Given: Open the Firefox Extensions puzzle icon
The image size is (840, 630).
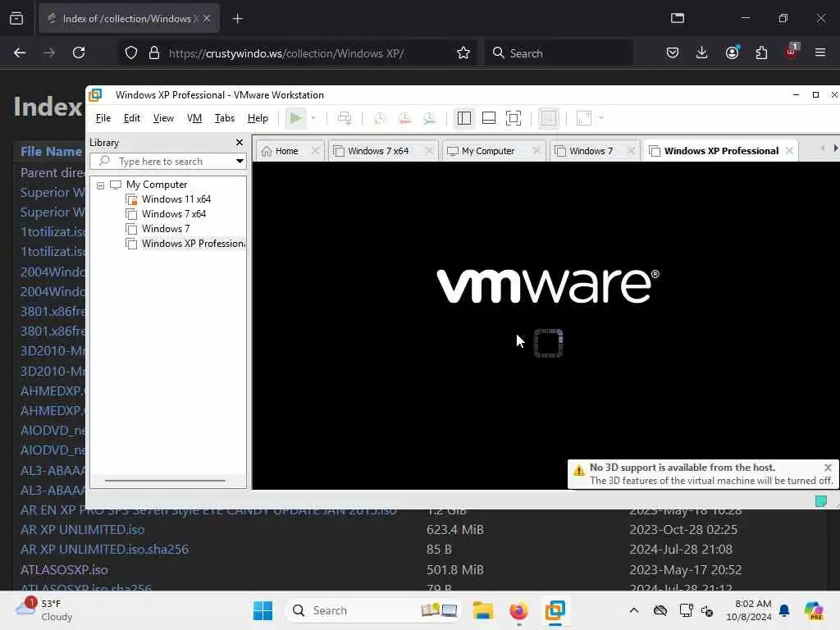Looking at the screenshot, I should (761, 52).
